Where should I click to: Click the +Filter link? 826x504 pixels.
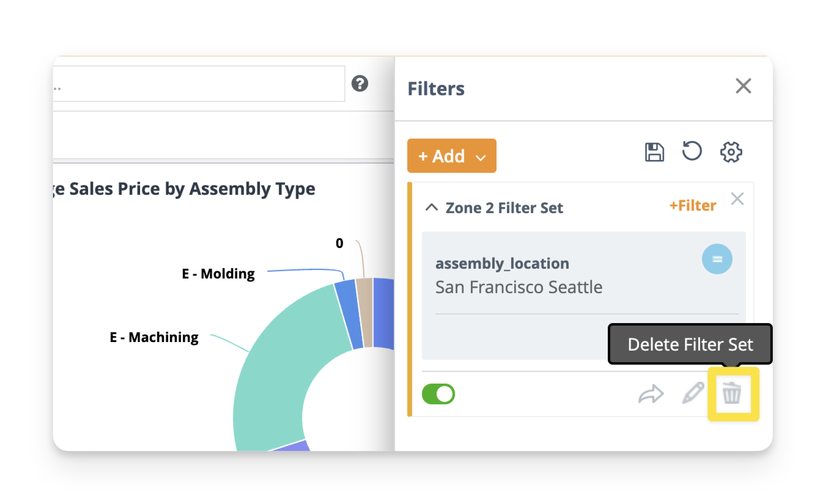coord(693,206)
